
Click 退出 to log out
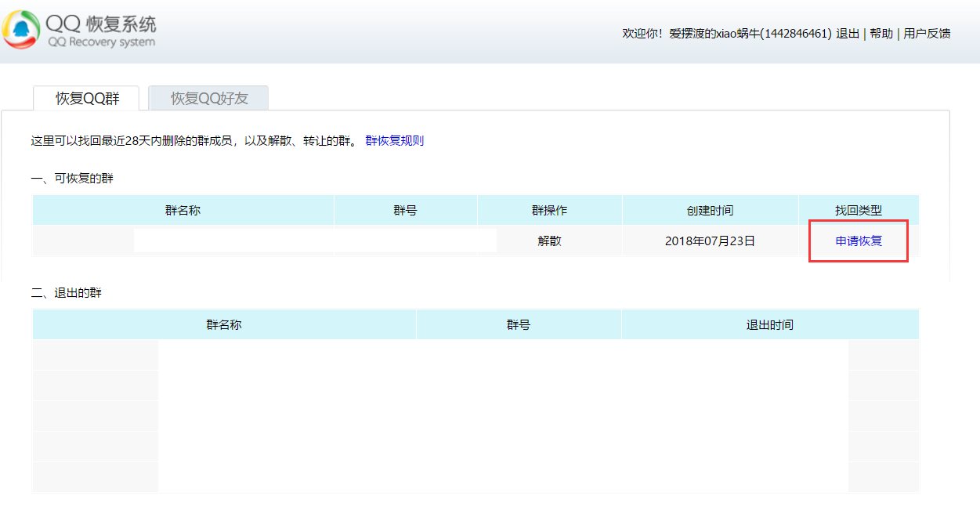click(848, 34)
